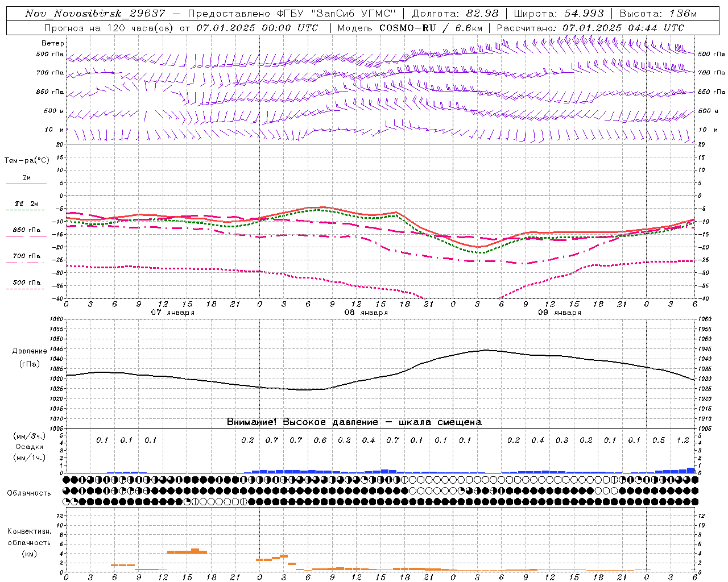The height and width of the screenshot is (582, 728).
Task: Click the 'Рассчитано: 07.01.2025 04:44 UTC' text
Action: coord(590,28)
